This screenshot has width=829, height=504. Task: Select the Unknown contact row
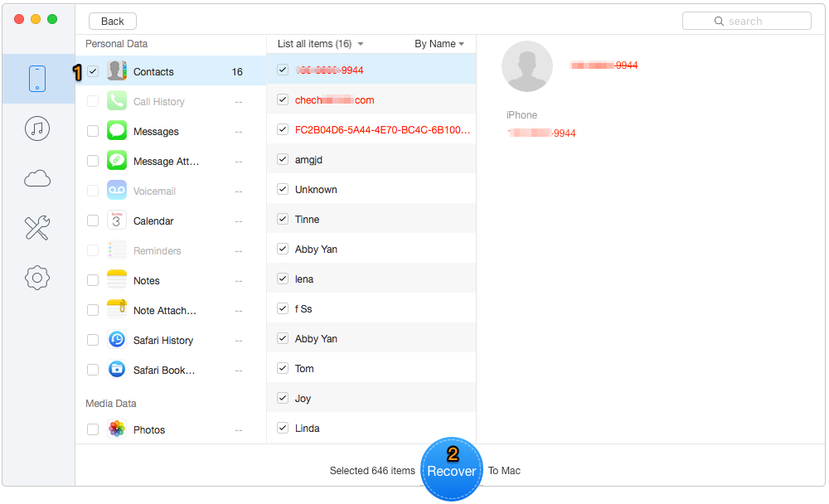371,189
